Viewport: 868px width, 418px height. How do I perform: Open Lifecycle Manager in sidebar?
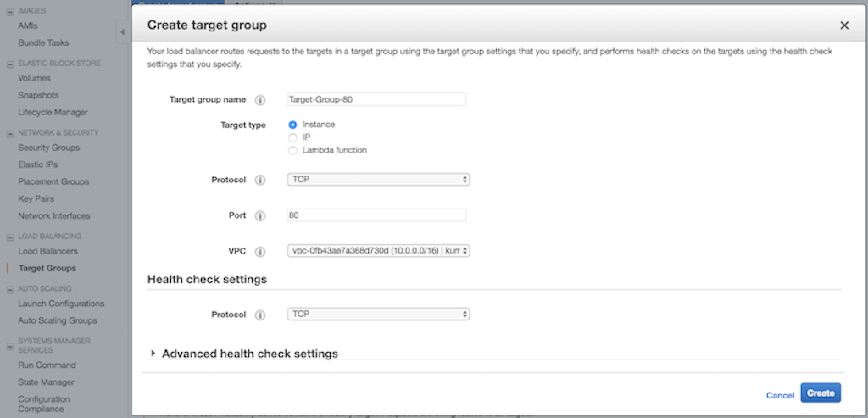(53, 113)
